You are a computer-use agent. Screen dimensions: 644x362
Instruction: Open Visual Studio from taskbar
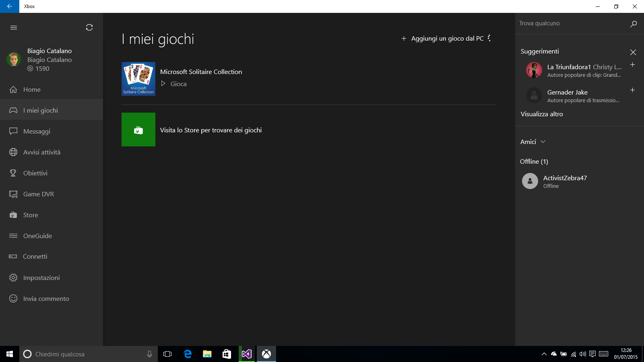click(247, 354)
